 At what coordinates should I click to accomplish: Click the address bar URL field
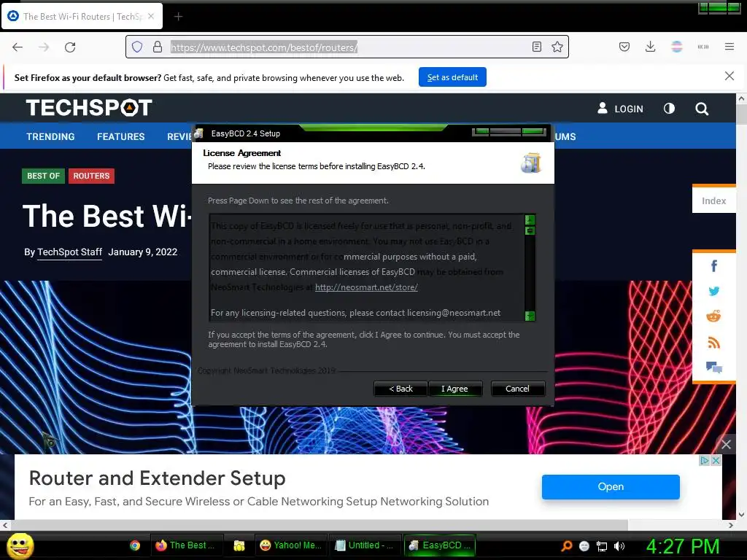(x=347, y=47)
